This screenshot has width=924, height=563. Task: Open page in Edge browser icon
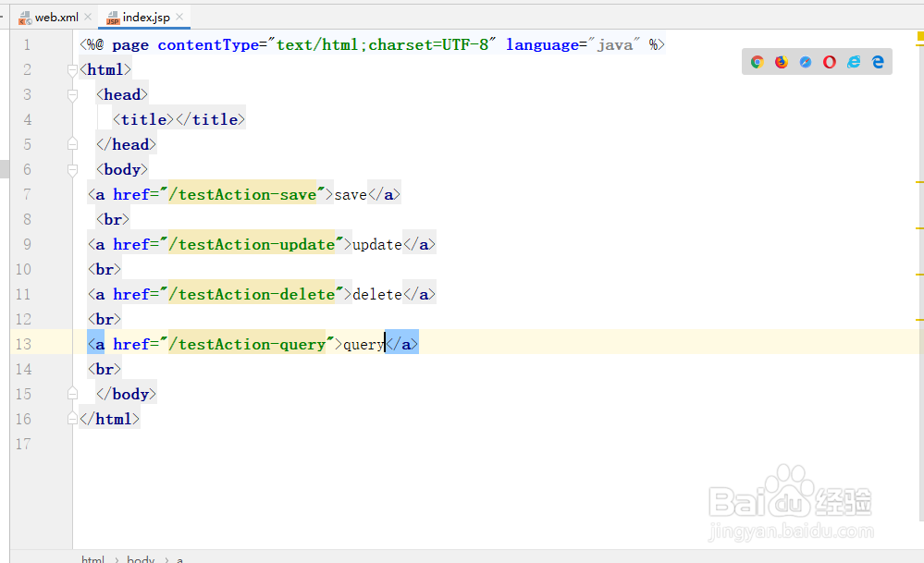(878, 62)
